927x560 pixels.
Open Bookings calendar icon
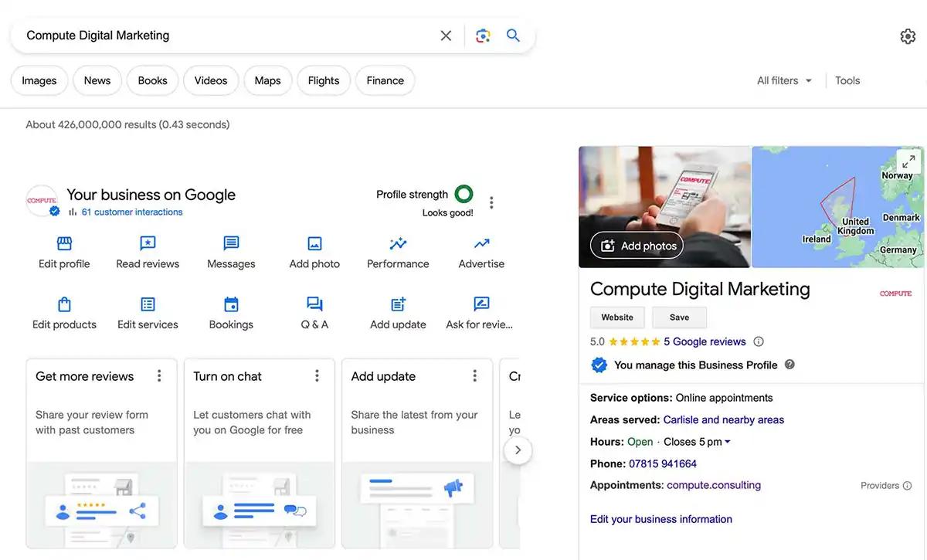[x=231, y=304]
